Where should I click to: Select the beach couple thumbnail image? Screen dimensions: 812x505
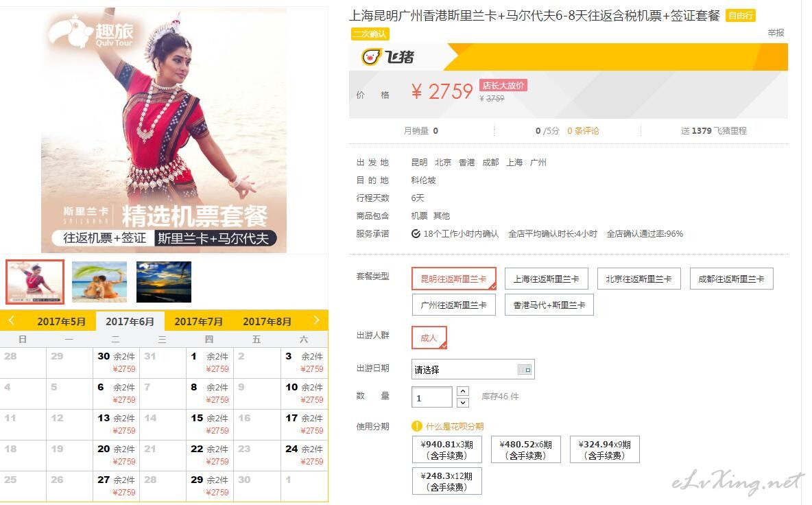click(x=99, y=281)
